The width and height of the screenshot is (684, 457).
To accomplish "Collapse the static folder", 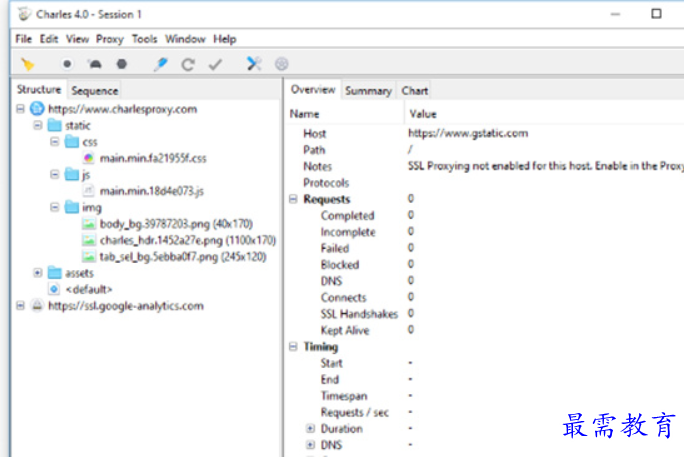I will 38,125.
